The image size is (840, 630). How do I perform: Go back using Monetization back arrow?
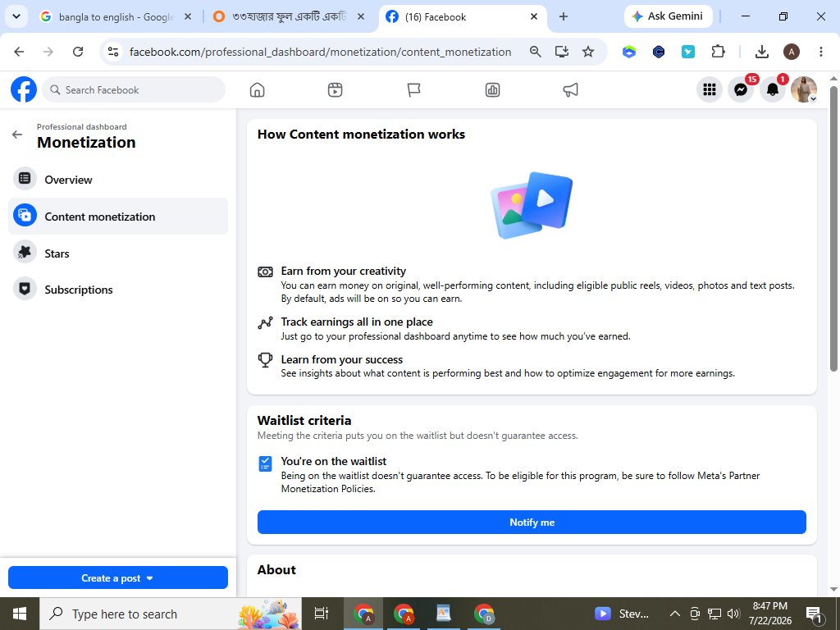(x=17, y=135)
